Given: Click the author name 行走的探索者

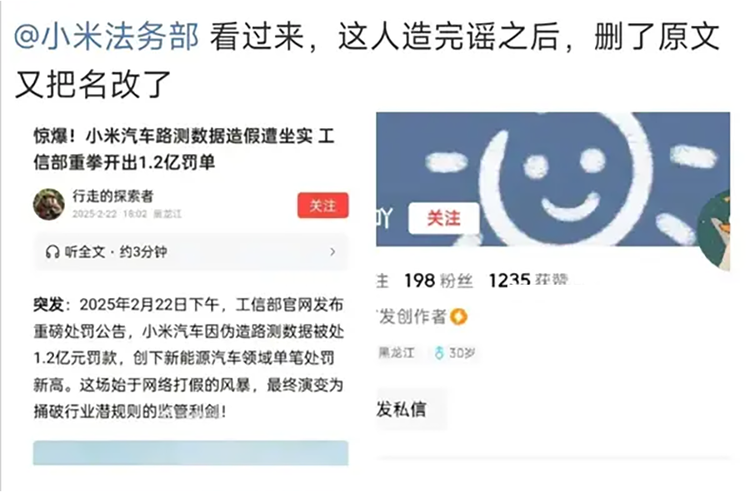Looking at the screenshot, I should 113,196.
